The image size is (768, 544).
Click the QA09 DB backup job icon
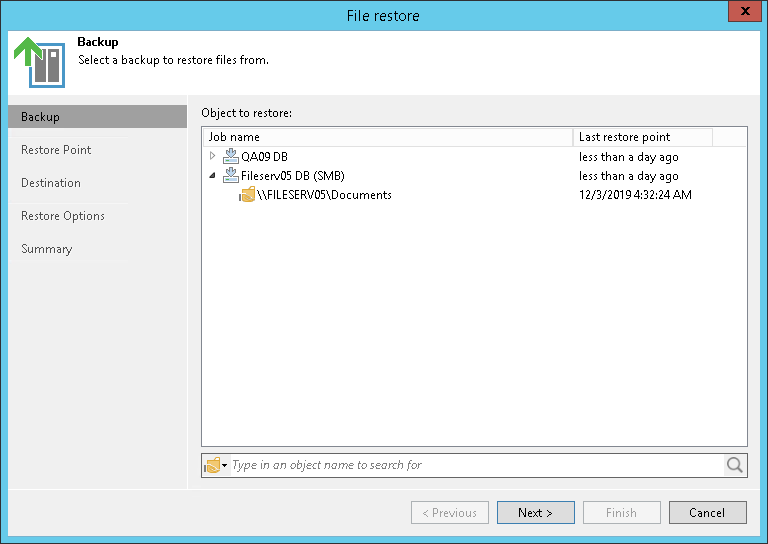[231, 156]
